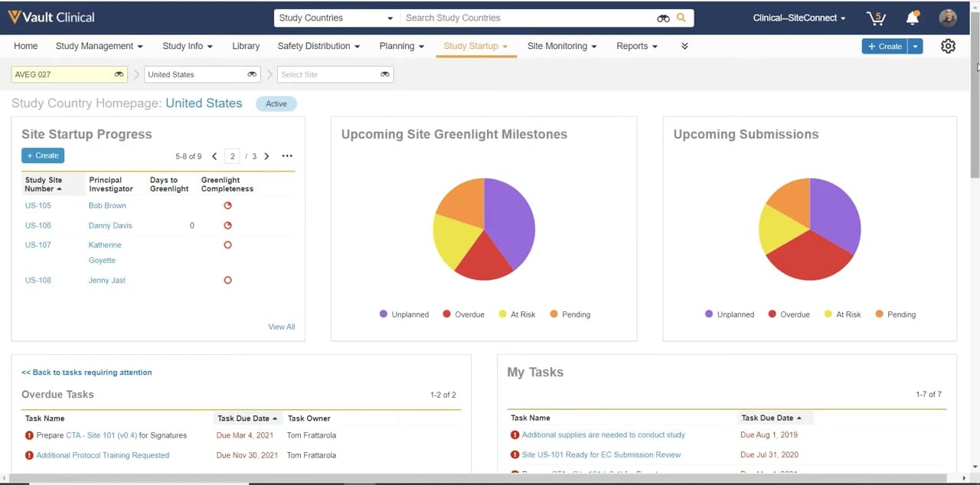Click alert icon beside Site US-101 task
The width and height of the screenshot is (980, 485).
[x=515, y=454]
